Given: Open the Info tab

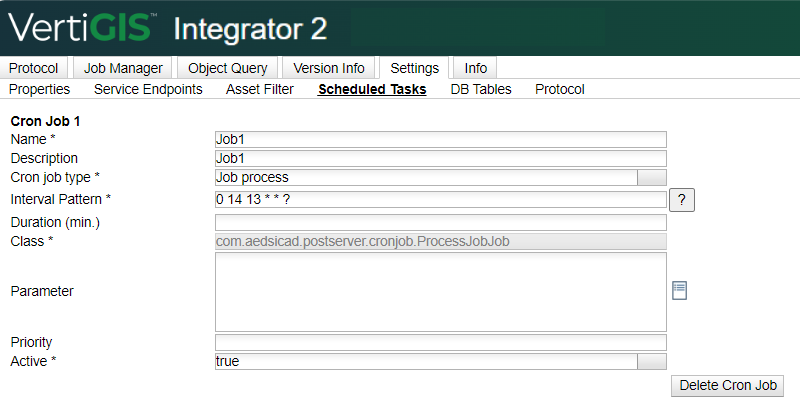Looking at the screenshot, I should click(x=476, y=68).
